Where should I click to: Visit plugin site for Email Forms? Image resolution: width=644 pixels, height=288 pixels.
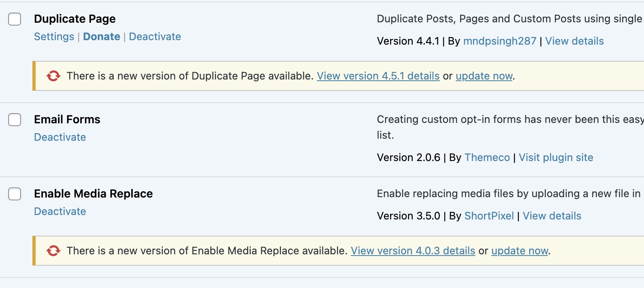(556, 157)
